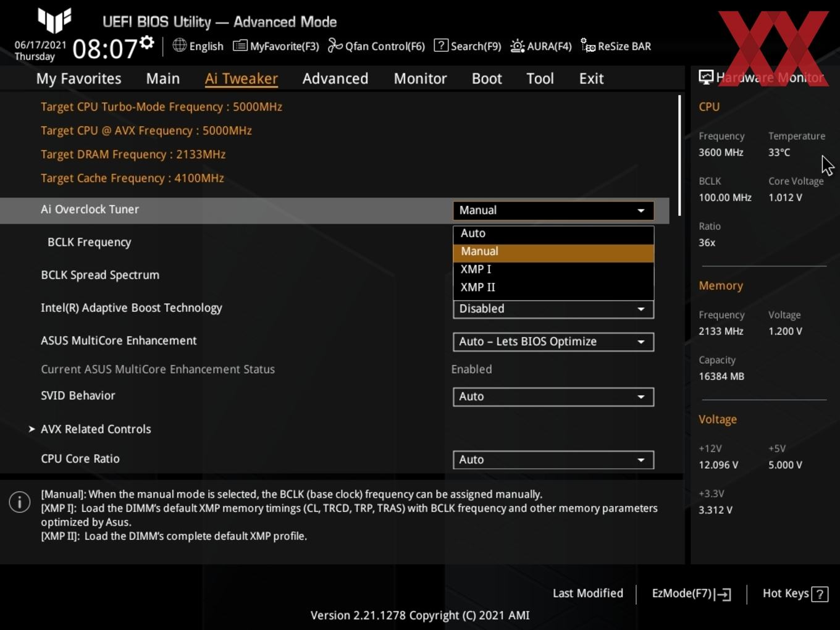The height and width of the screenshot is (630, 840).
Task: Click Target CPU @ AVX Frequency text
Action: pos(146,130)
